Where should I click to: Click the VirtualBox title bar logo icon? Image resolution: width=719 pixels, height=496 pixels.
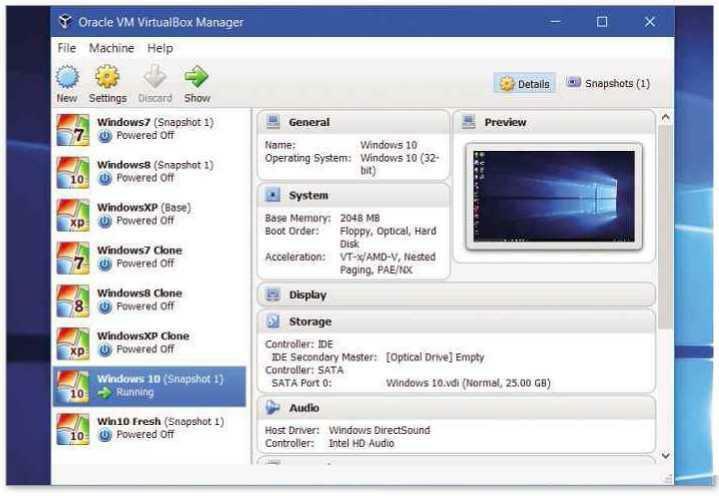pyautogui.click(x=65, y=22)
